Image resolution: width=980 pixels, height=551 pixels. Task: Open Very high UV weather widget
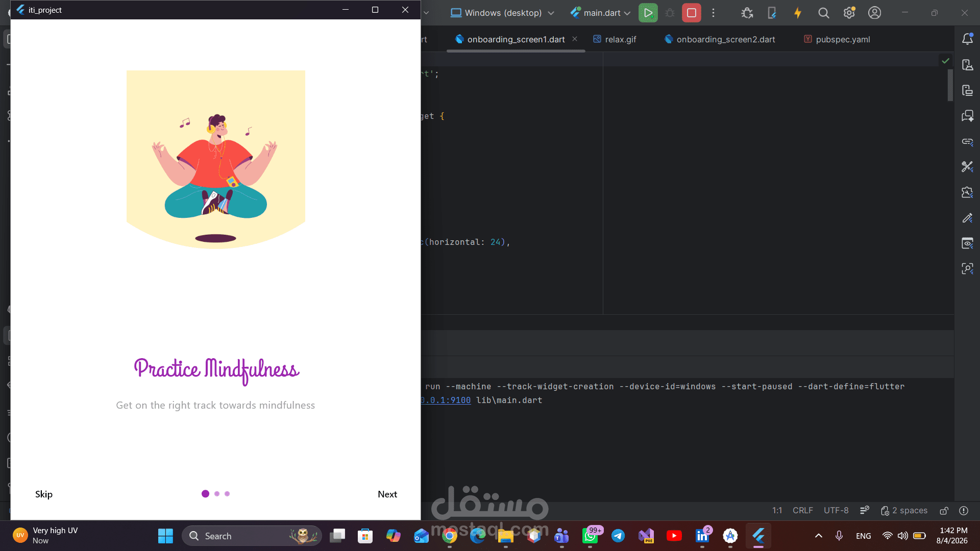click(46, 536)
